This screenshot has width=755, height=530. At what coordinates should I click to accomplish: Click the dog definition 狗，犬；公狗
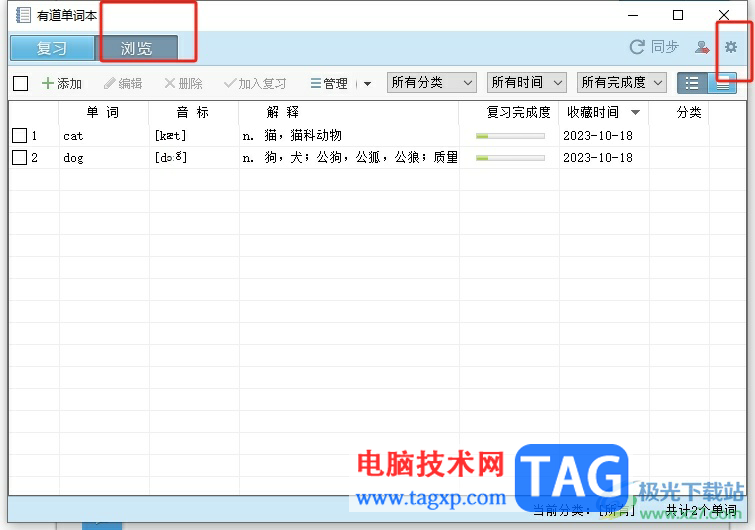[x=350, y=157]
